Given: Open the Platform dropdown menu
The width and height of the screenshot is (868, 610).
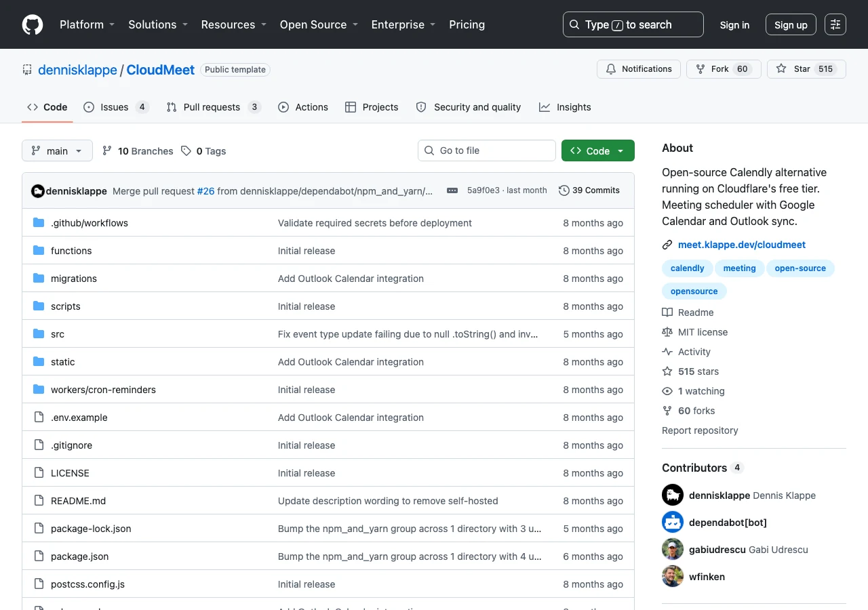Looking at the screenshot, I should tap(87, 24).
